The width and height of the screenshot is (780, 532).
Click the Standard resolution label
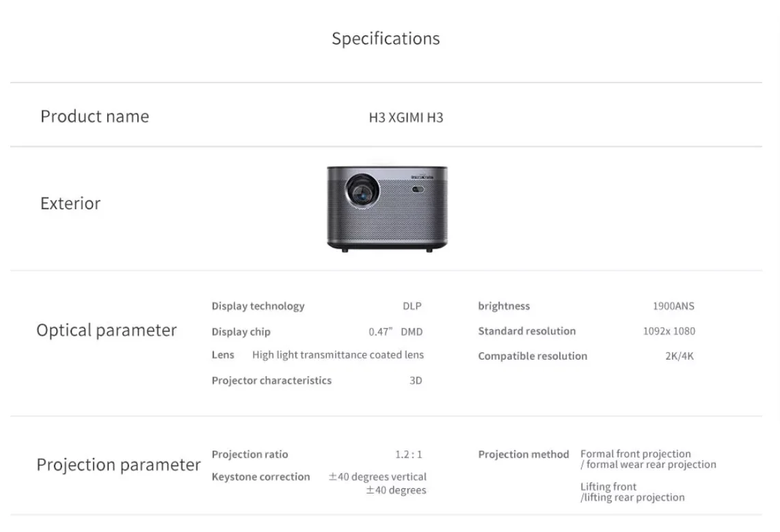[x=527, y=332]
